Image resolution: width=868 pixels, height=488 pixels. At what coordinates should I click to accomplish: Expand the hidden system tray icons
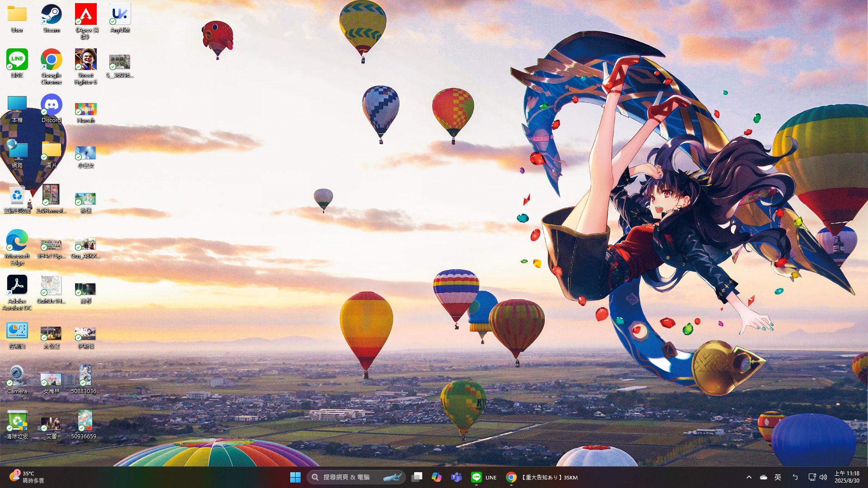coord(749,477)
